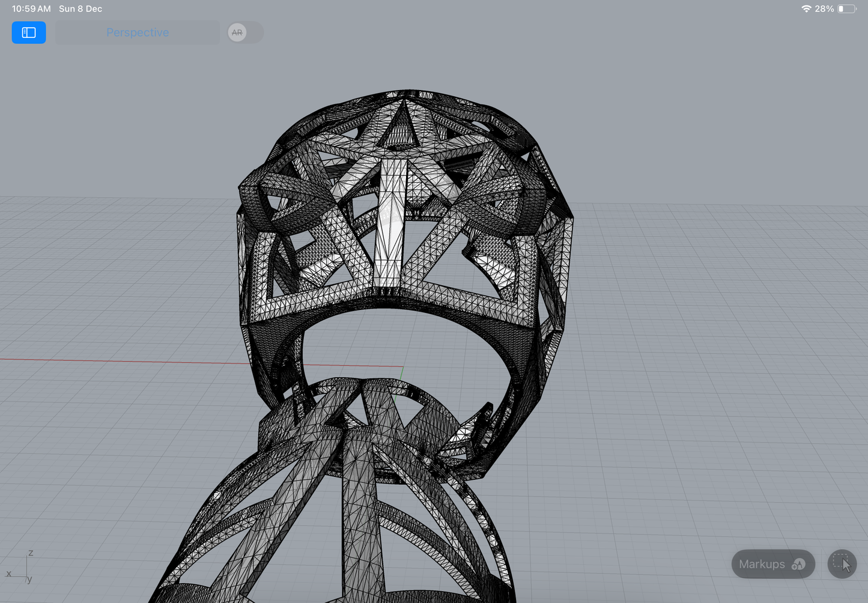This screenshot has width=868, height=603.
Task: Open the Perspective viewport selector
Action: point(138,32)
